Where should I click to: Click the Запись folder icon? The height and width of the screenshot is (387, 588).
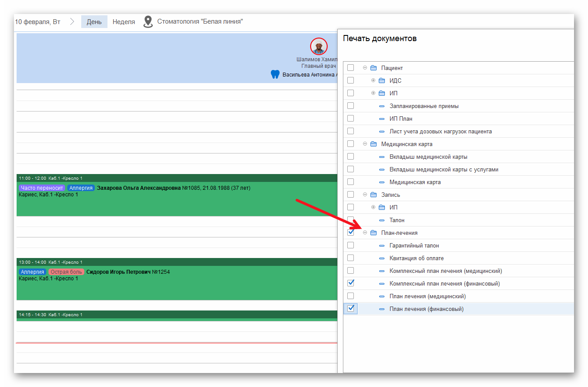(374, 195)
